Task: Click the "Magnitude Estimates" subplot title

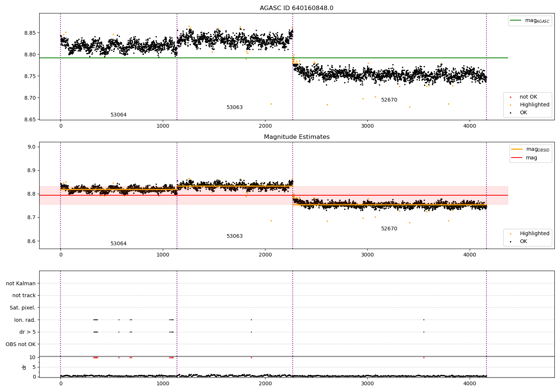Action: [x=296, y=137]
